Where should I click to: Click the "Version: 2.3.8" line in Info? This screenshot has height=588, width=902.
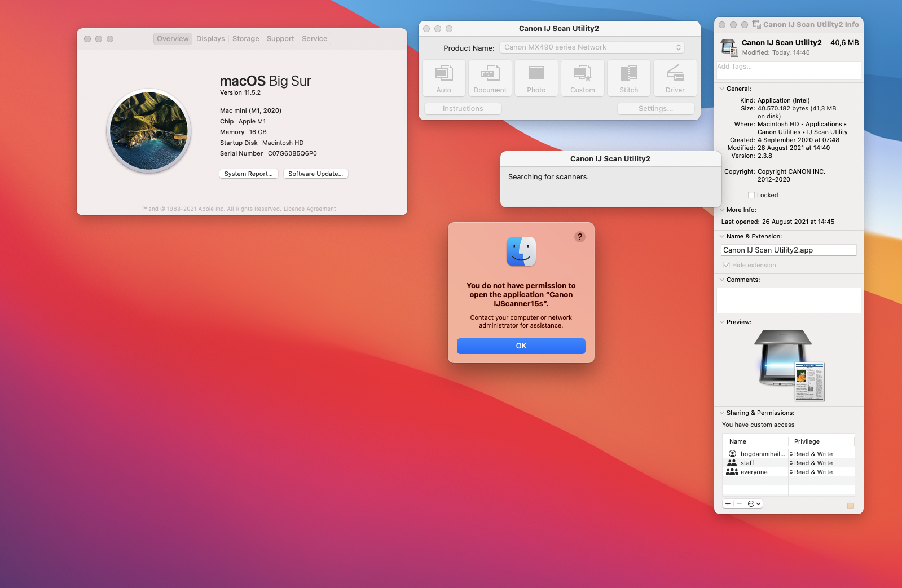coord(752,156)
